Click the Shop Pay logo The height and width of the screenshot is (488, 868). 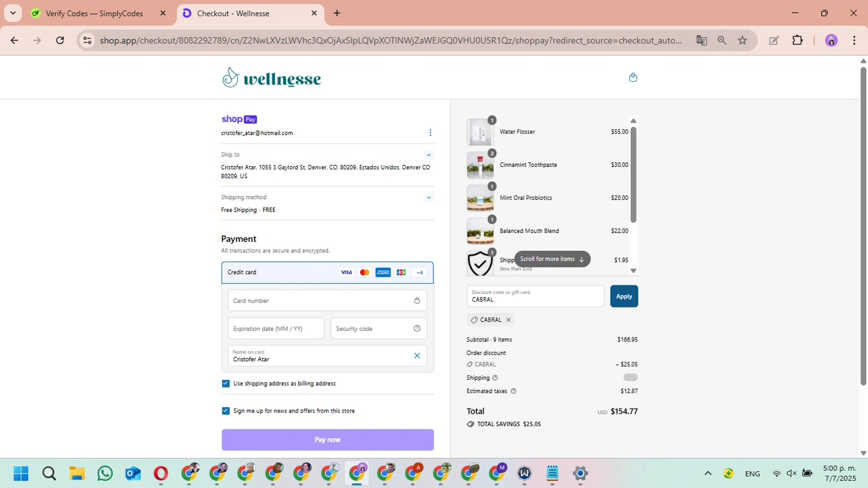(239, 119)
